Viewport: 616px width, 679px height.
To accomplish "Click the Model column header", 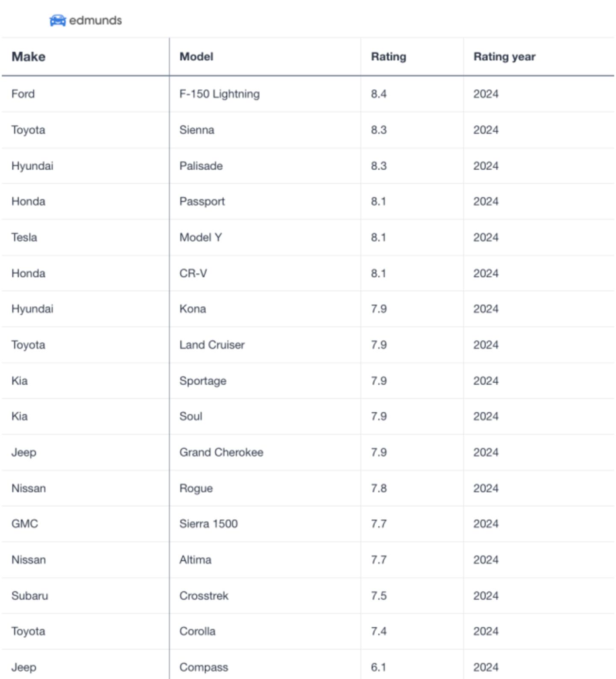I will (x=196, y=57).
